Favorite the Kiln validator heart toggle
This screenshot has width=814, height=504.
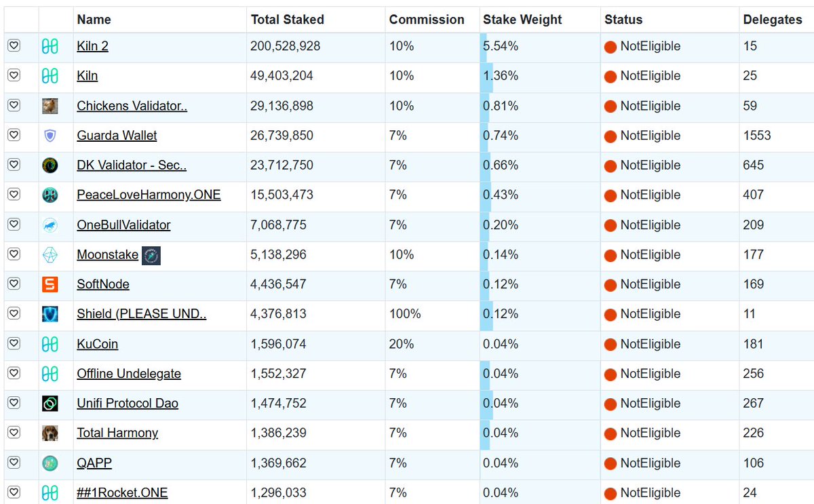[x=14, y=76]
